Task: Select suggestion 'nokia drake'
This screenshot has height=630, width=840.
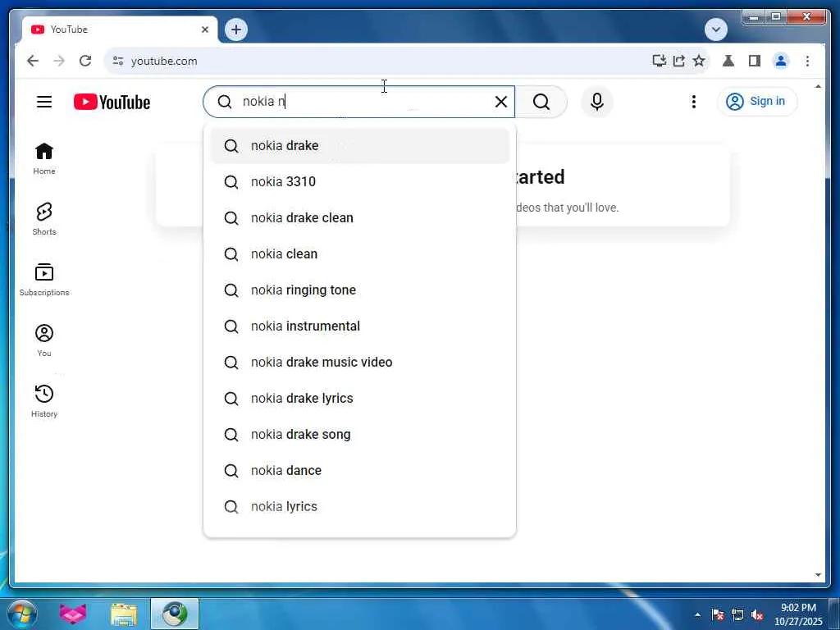Action: pyautogui.click(x=360, y=146)
